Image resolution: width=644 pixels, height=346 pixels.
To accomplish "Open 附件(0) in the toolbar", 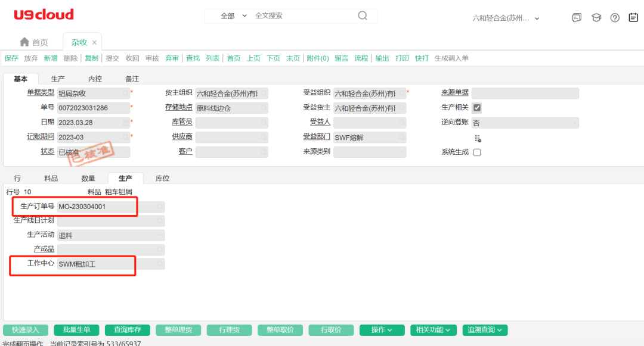I will 318,58.
